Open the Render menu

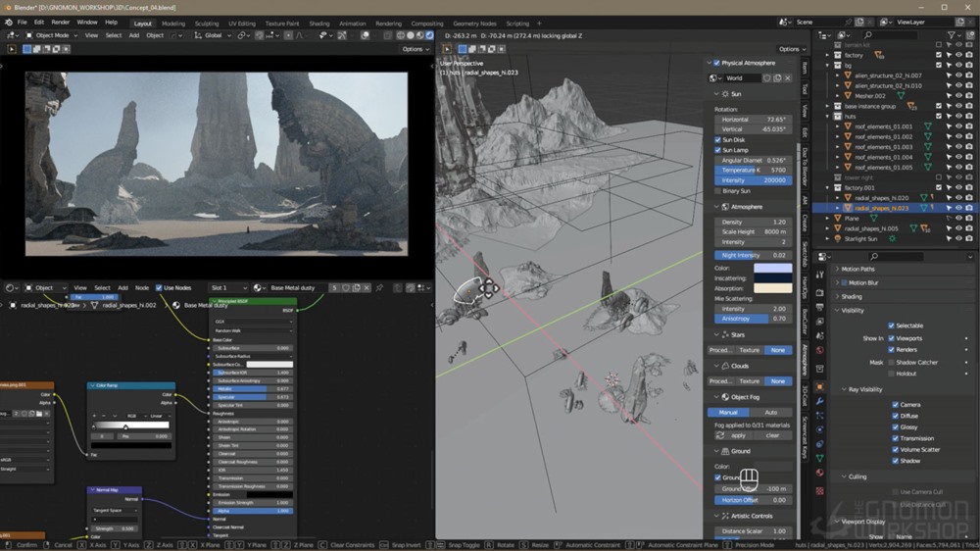[x=61, y=22]
